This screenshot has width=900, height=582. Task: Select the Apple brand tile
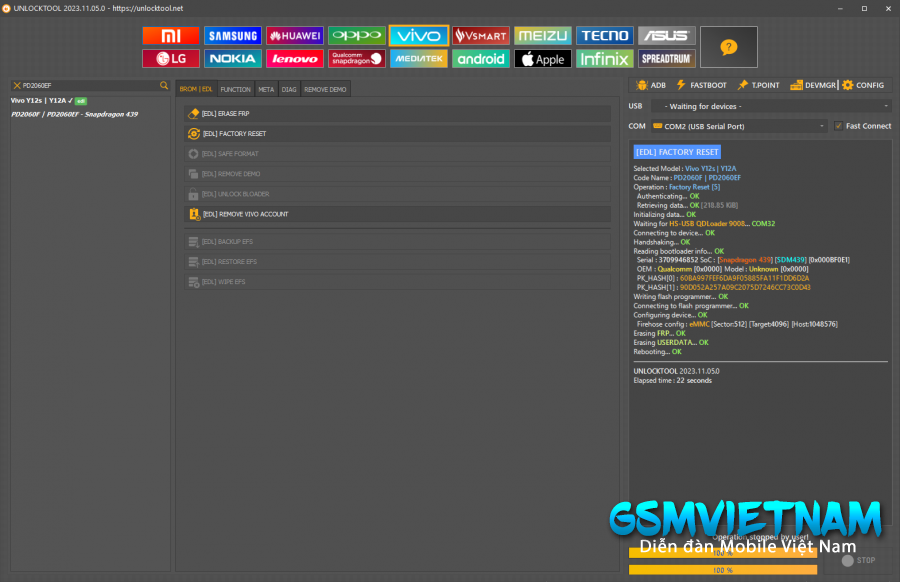[x=542, y=59]
